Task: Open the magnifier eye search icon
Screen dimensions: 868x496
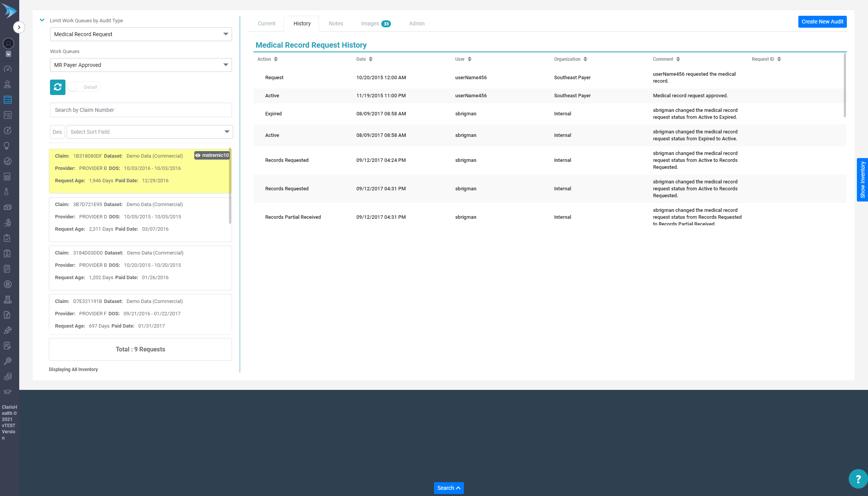Action: (x=8, y=361)
